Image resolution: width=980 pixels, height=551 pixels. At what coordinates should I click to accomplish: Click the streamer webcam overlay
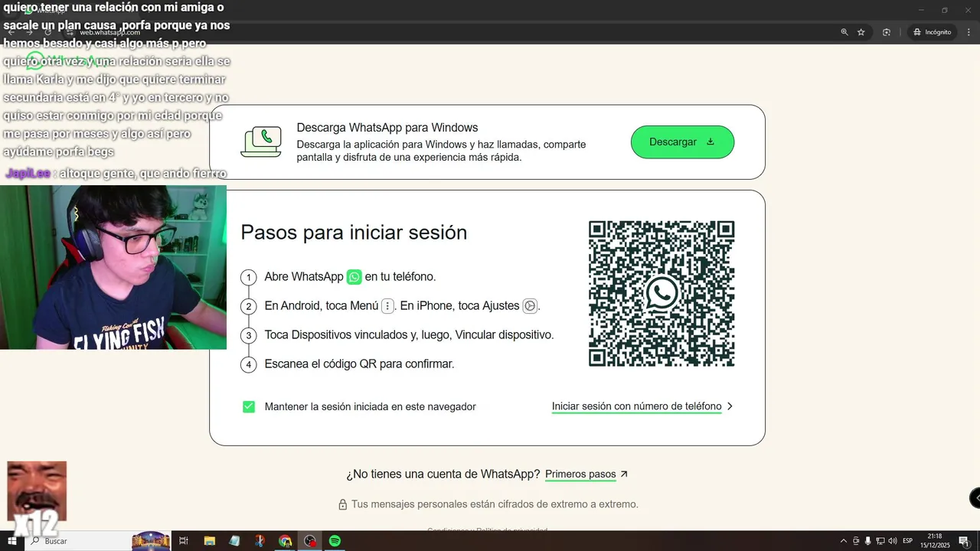(x=113, y=267)
